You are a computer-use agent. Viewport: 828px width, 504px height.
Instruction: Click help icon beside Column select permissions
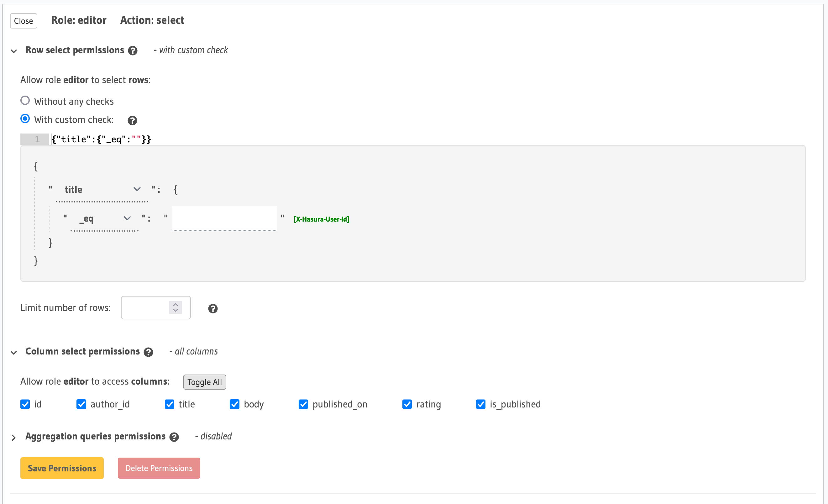tap(148, 352)
